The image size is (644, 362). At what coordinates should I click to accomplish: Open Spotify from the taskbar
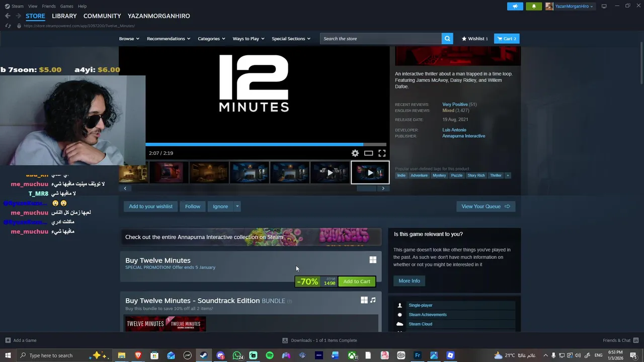[x=270, y=355]
